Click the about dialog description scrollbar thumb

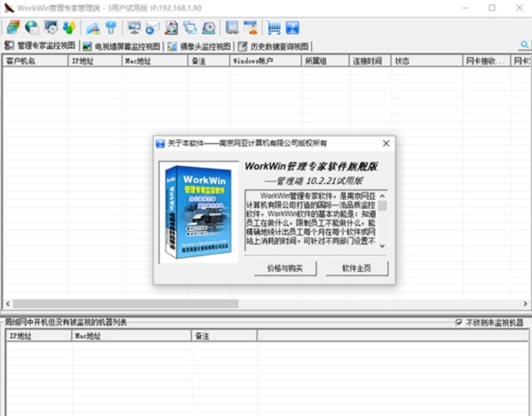point(383,206)
